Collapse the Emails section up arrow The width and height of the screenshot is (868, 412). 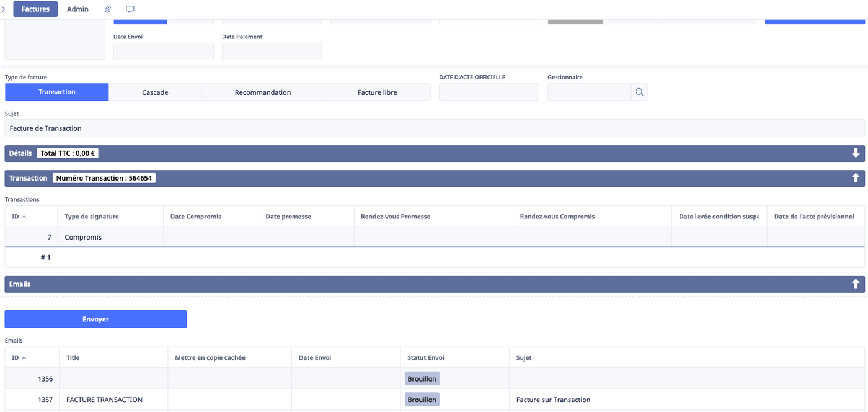pos(856,284)
